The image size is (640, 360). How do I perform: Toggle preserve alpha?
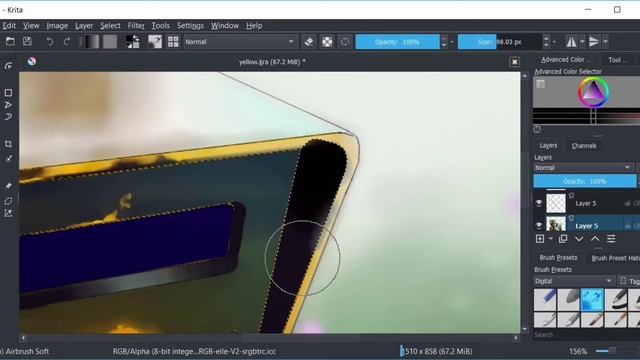coord(327,42)
